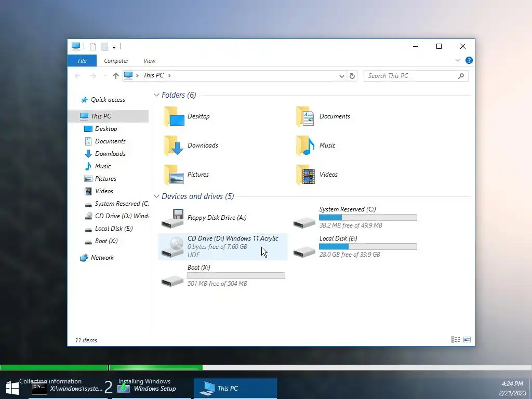Open Customize Quick Access Toolbar dropdown
Viewport: 532px width, 399px height.
[114, 47]
